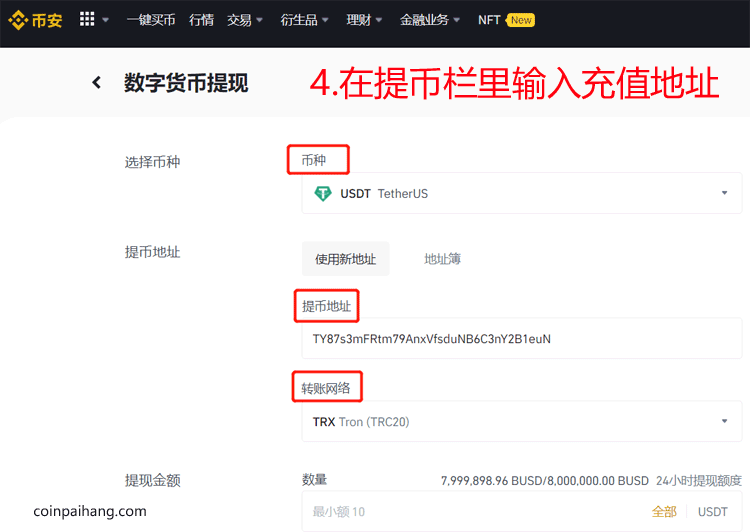Screen dimensions: 750x532
Task: Focus the 数量 amount field showing 最小额 10
Action: click(x=470, y=511)
